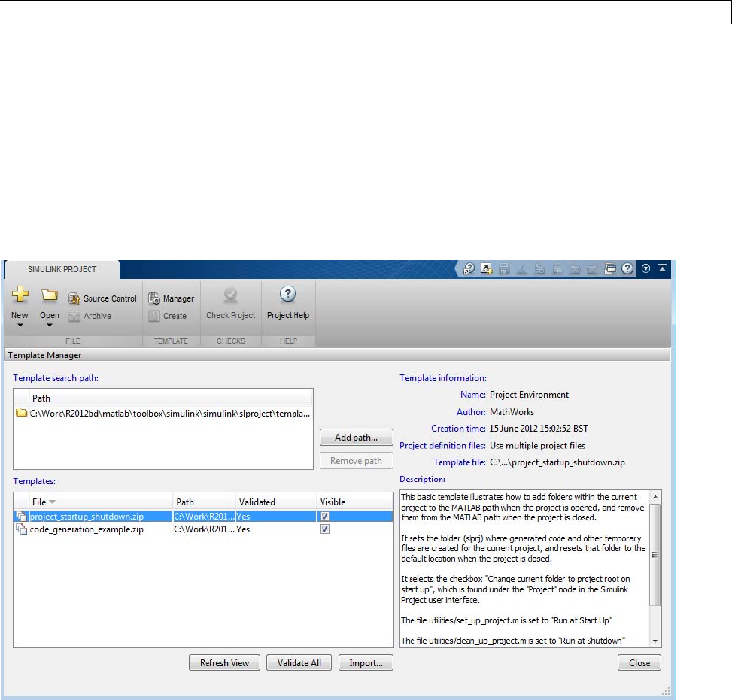Click the save icon in quick toolbar
Screen dimensions: 732x700
click(x=504, y=269)
